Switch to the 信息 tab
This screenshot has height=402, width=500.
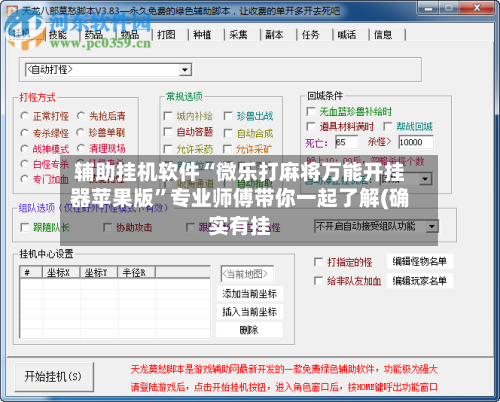[x=383, y=35]
